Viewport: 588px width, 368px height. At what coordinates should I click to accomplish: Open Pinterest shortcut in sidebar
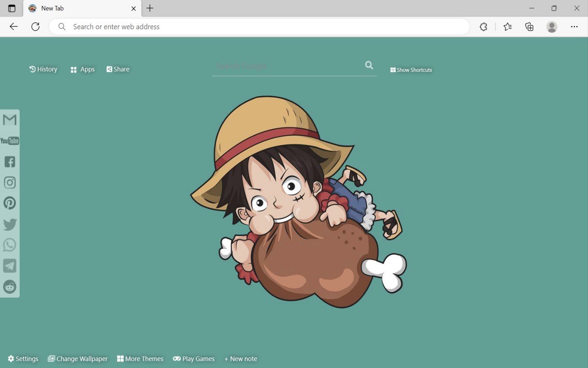(10, 203)
